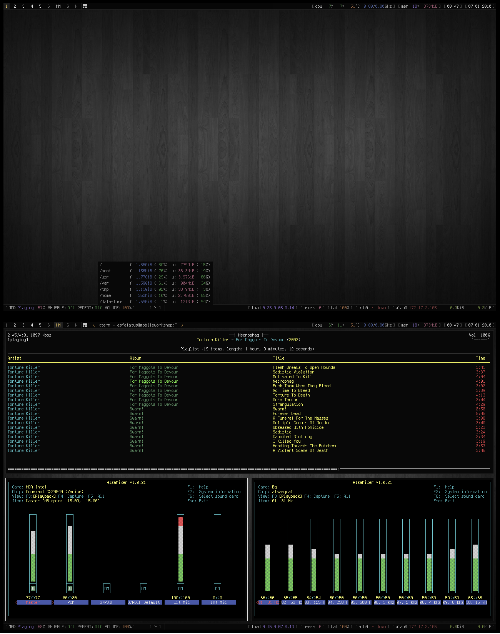Click the Artist column header in ncmpcpp
The image size is (500, 634).
coord(14,358)
